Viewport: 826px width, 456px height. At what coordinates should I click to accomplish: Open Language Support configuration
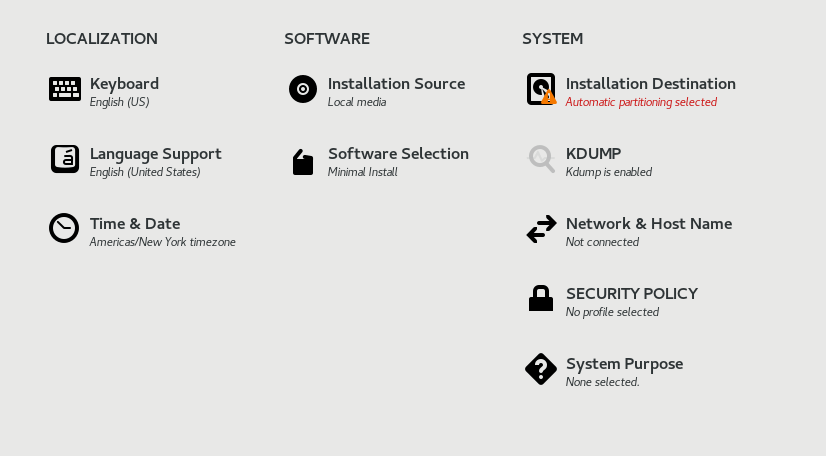tap(155, 154)
